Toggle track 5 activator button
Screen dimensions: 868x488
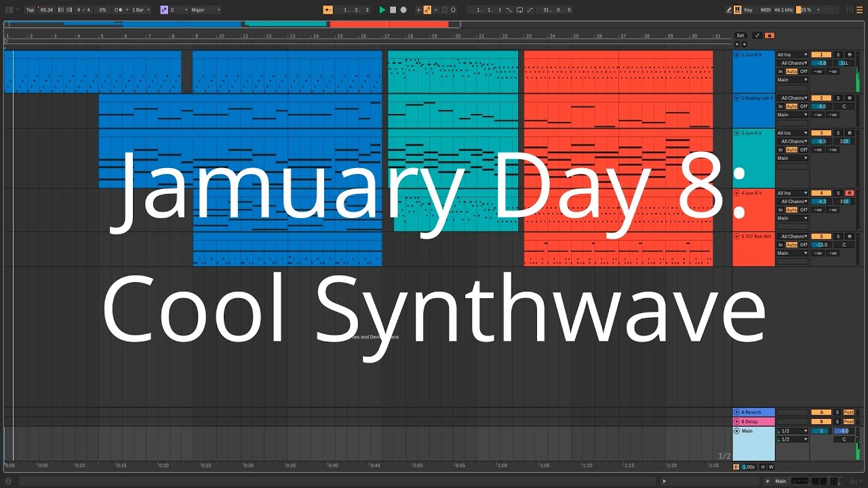coord(821,237)
